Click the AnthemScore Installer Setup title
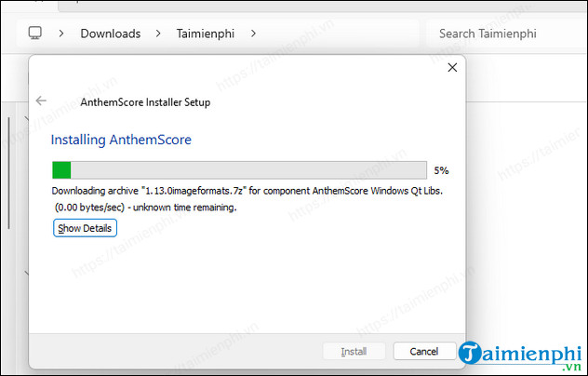Screen dimensions: 588x376 coord(145,102)
